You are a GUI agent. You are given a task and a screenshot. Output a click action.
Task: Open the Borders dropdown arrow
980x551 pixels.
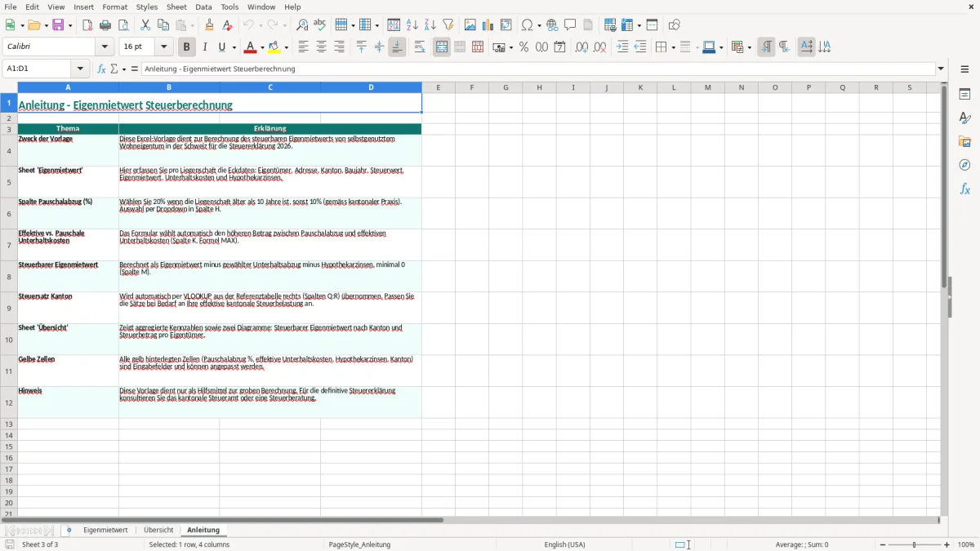(672, 47)
